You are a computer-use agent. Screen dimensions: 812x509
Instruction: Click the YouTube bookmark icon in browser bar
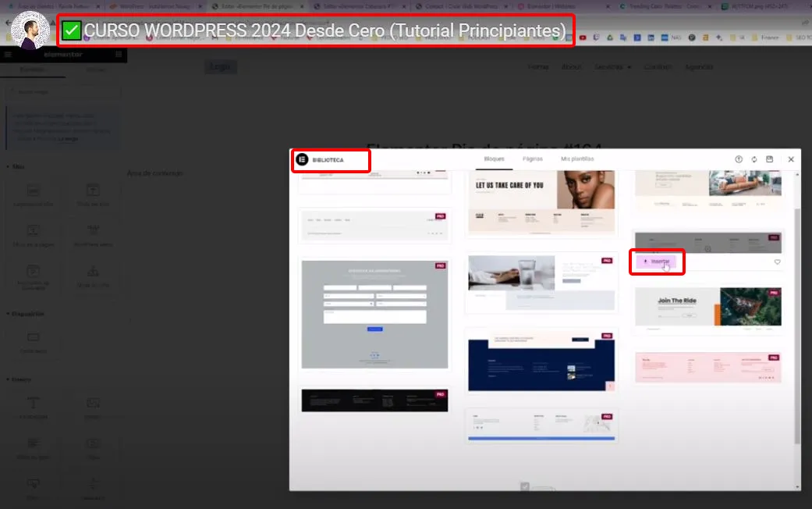point(583,37)
